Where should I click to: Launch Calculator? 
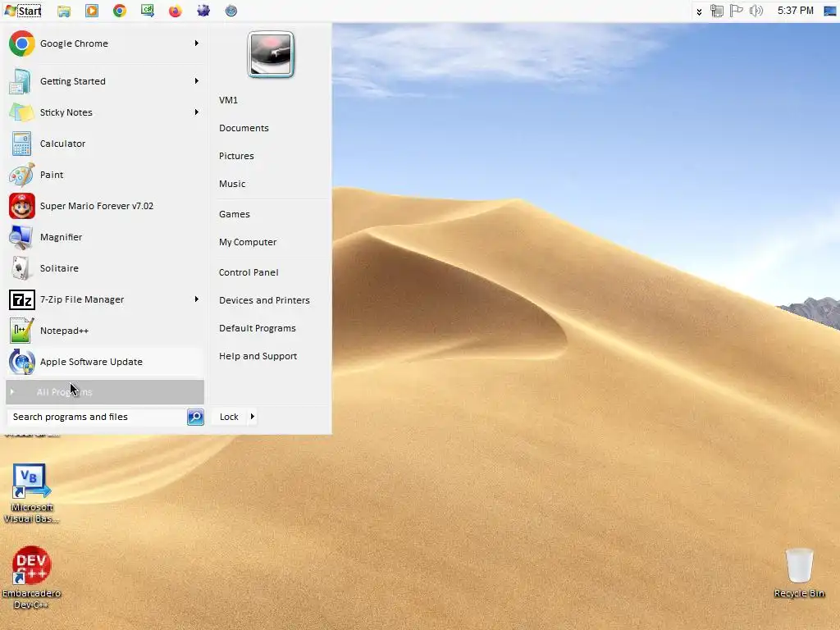pos(104,144)
